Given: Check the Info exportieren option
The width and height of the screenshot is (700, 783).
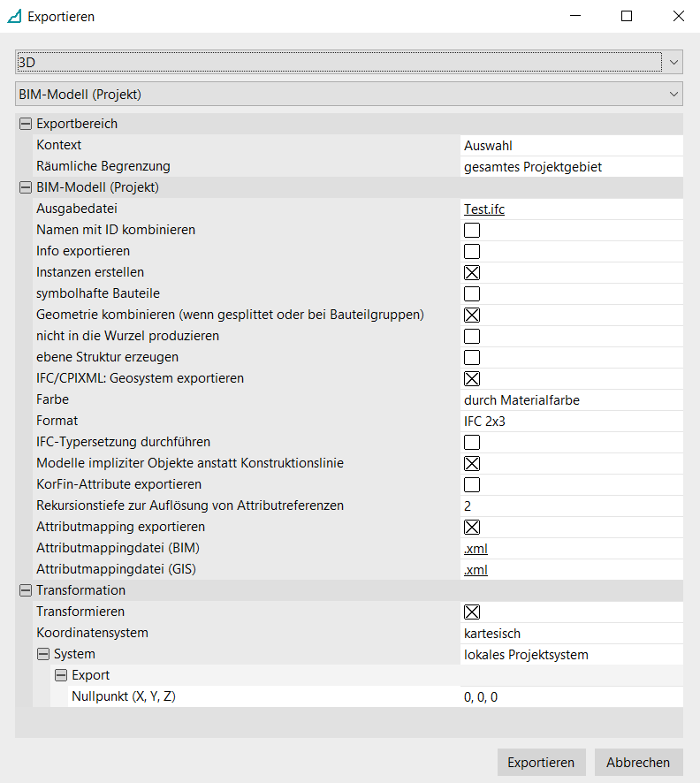Looking at the screenshot, I should click(472, 251).
